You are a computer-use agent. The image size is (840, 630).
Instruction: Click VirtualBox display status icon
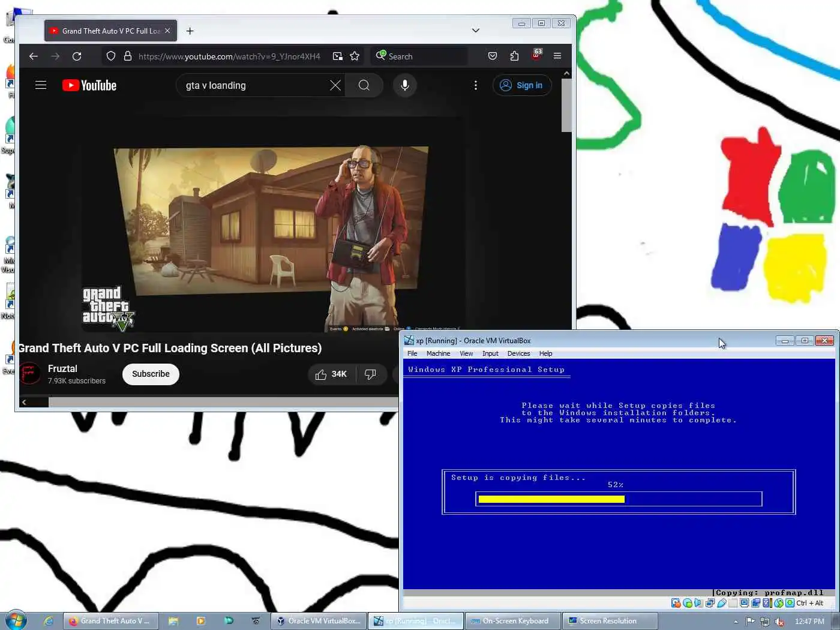(x=744, y=603)
